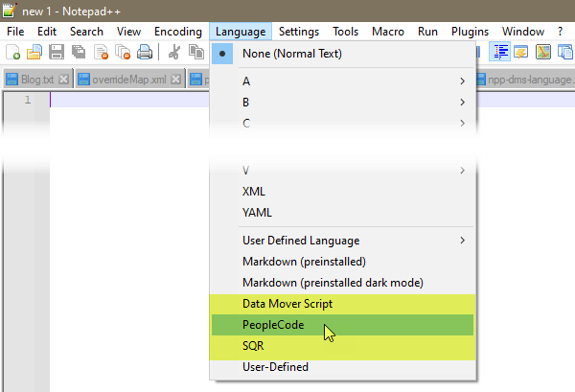
Task: Open the Window menu
Action: tap(523, 32)
